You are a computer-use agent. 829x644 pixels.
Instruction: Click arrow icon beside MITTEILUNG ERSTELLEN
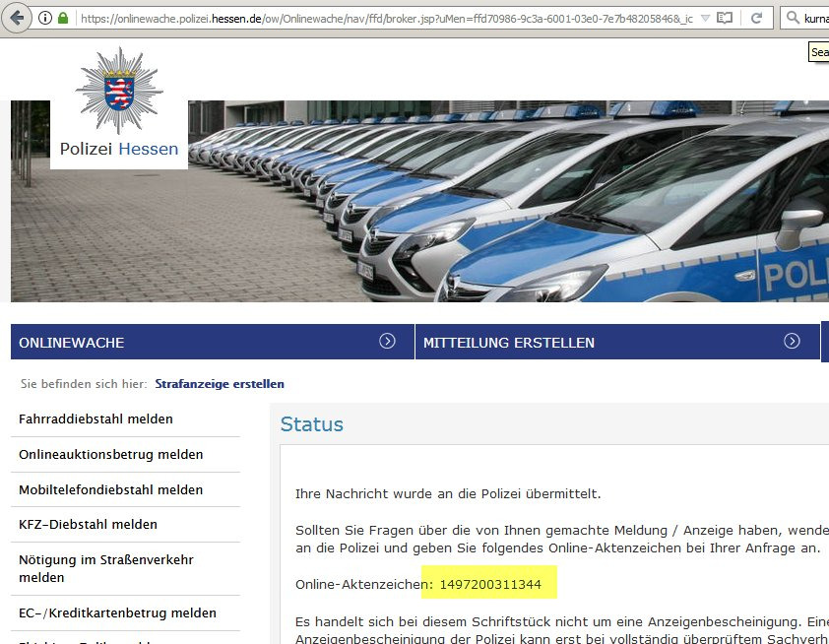tap(792, 341)
